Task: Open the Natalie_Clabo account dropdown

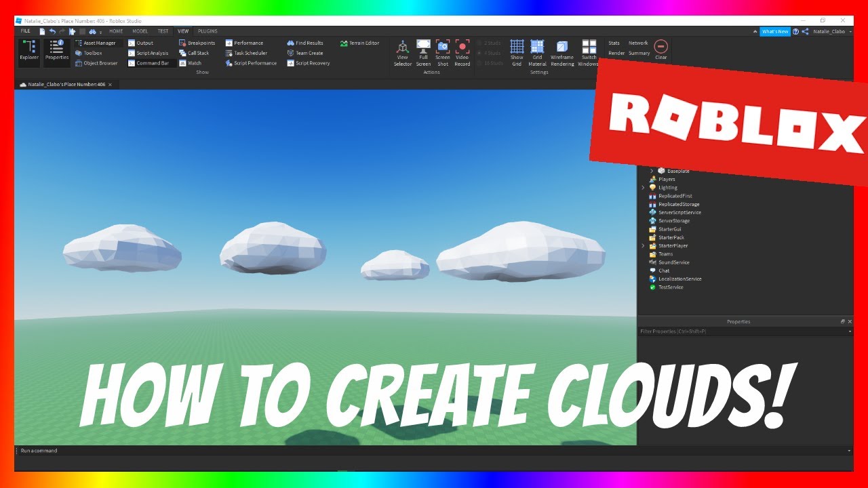Action: 832,31
